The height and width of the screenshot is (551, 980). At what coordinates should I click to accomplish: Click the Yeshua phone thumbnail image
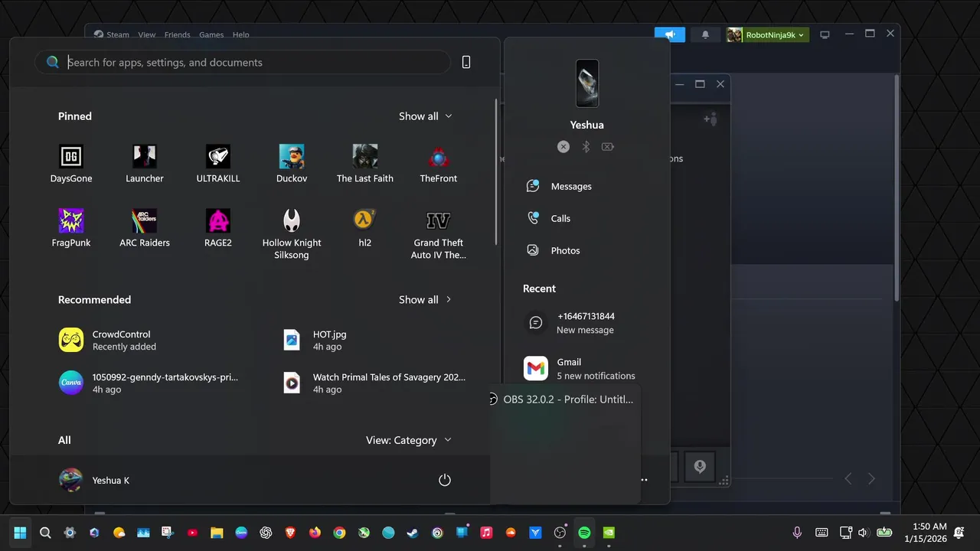587,83
